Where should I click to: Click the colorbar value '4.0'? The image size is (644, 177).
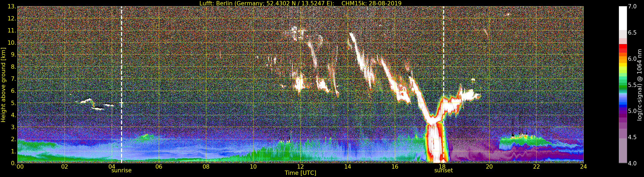click(632, 163)
